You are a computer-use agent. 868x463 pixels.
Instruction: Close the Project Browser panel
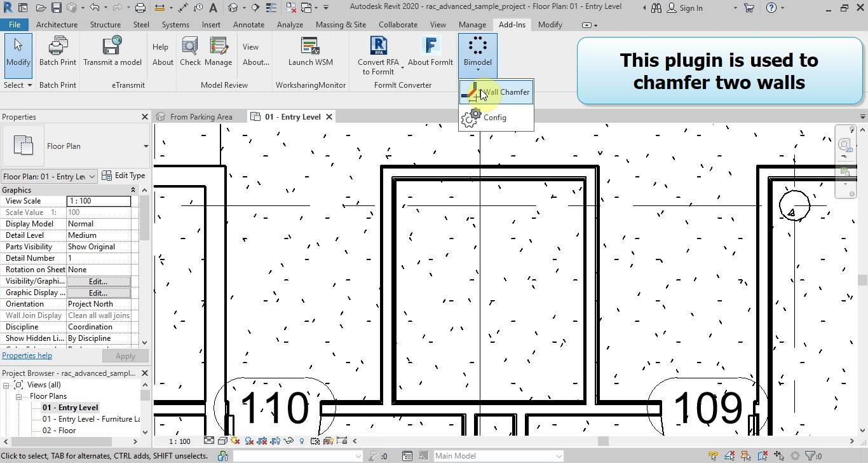(x=144, y=373)
